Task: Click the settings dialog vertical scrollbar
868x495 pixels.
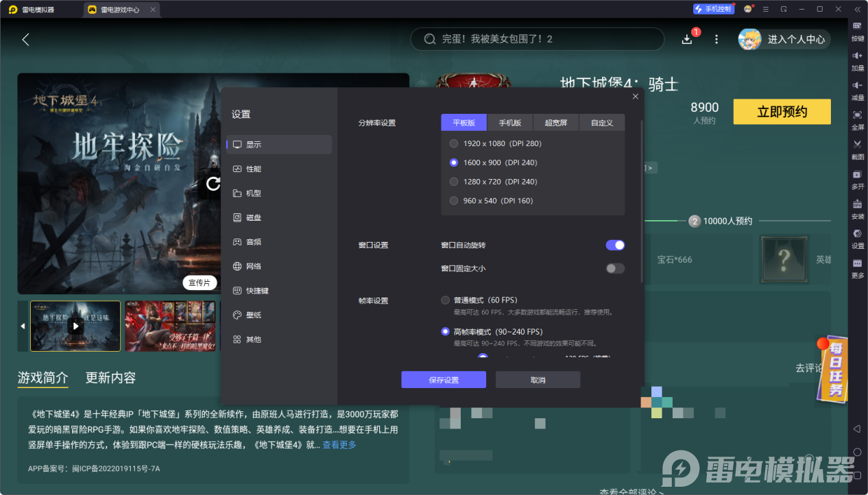Action: (x=642, y=202)
